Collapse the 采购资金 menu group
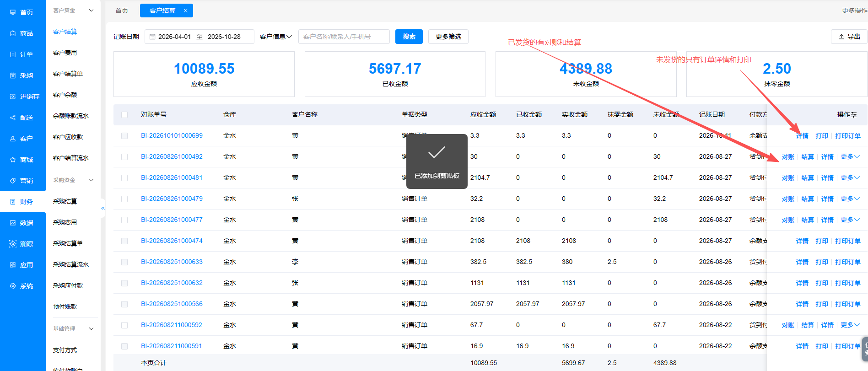Image resolution: width=868 pixels, height=371 pixels. point(91,180)
